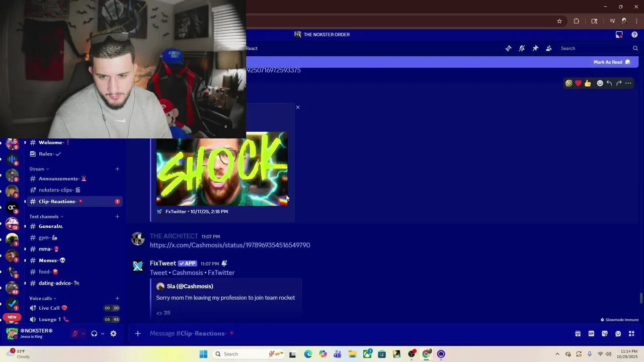Open Chrome extensions puzzle icon
The height and width of the screenshot is (362, 644).
[577, 21]
